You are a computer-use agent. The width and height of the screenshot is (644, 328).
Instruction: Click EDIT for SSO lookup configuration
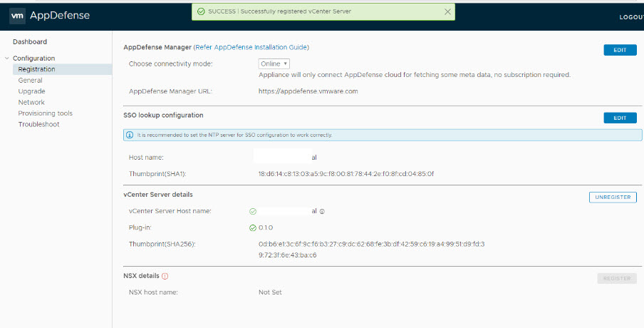(x=619, y=118)
